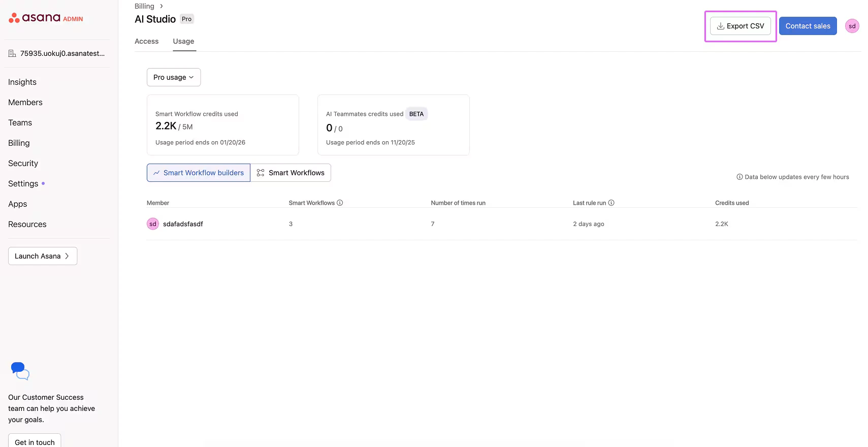This screenshot has width=868, height=447.
Task: Switch to the Access tab
Action: click(146, 41)
